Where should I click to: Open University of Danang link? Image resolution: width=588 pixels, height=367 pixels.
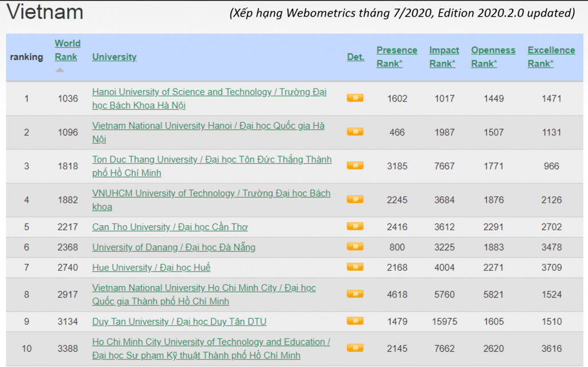click(173, 248)
